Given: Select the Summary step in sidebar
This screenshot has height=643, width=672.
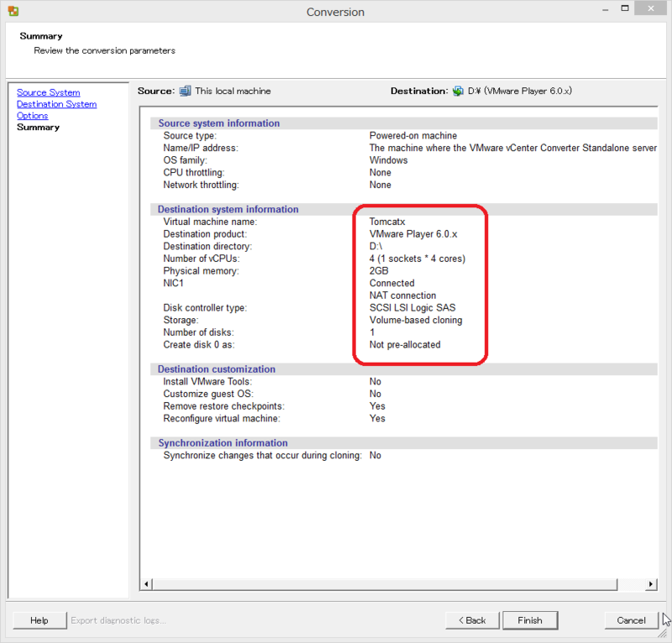Looking at the screenshot, I should pos(38,128).
